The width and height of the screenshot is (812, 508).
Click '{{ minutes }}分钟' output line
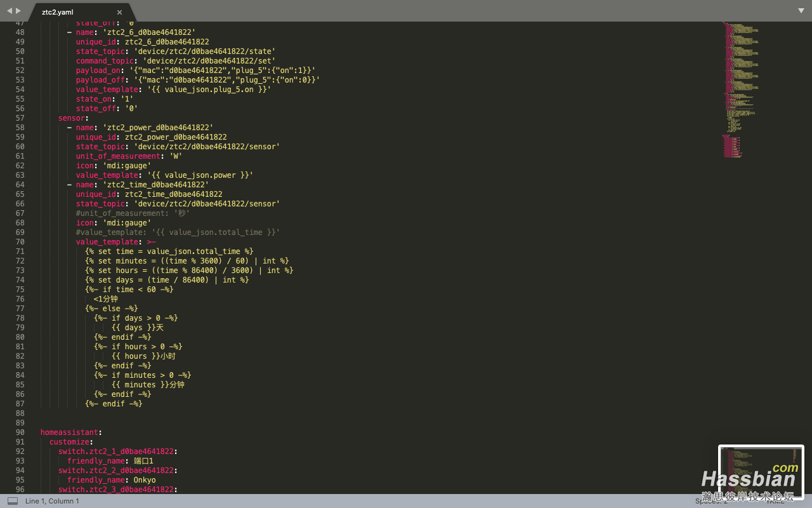(148, 385)
